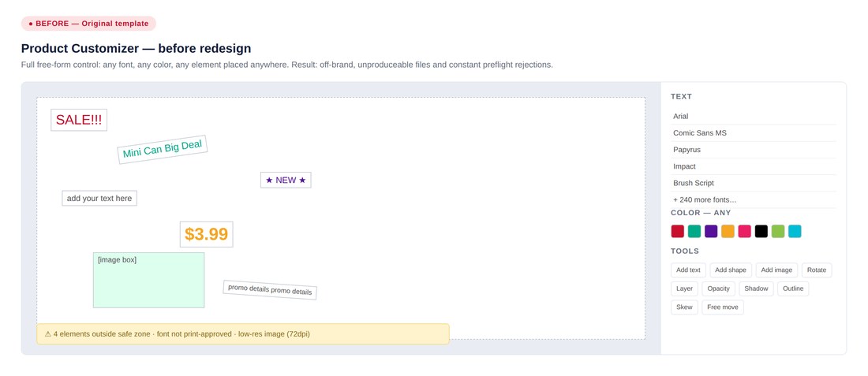868x376 pixels.
Task: Click the Rotate tool button
Action: (x=817, y=270)
